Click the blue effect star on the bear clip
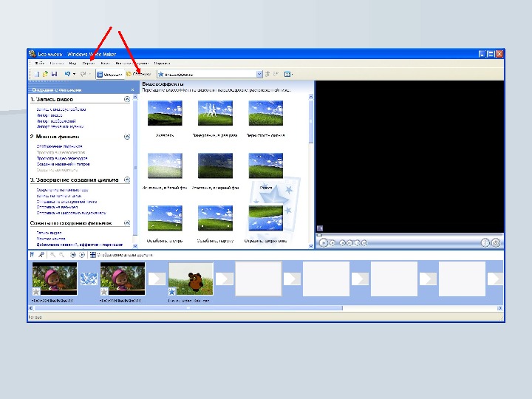 tap(172, 291)
